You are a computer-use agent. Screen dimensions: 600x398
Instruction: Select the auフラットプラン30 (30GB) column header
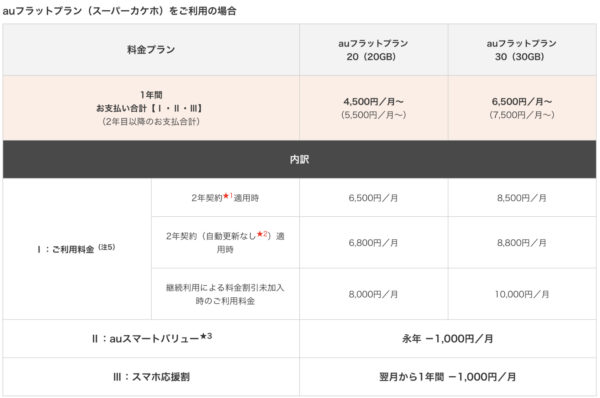(x=522, y=50)
